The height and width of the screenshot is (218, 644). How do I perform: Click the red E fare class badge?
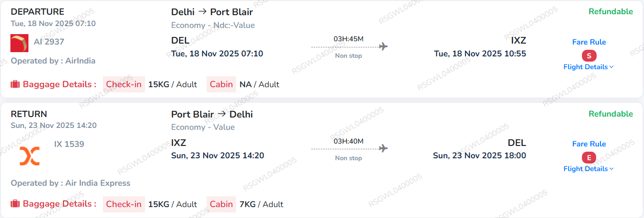589,158
